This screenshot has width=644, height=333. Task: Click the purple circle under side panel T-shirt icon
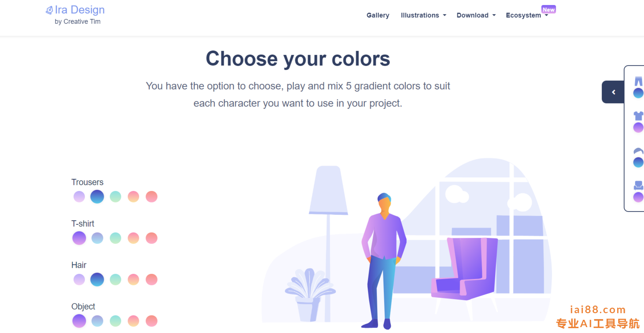click(x=638, y=128)
